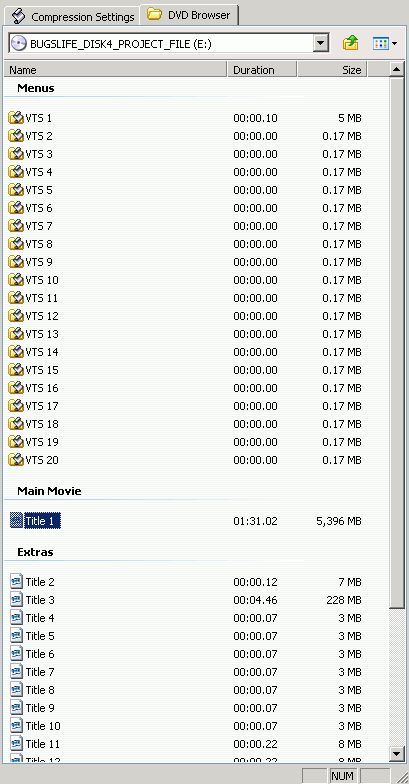Sort list by the Name column header
409x784 pixels.
[x=116, y=70]
